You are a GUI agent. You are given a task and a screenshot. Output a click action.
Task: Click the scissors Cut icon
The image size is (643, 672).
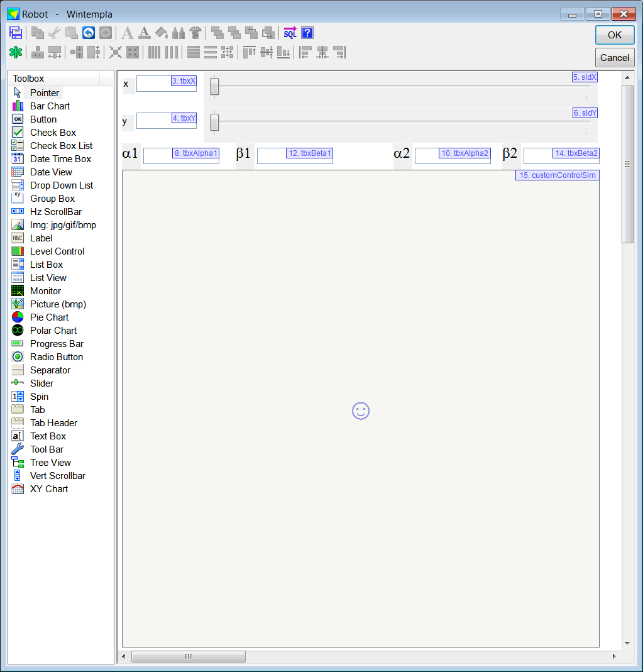[x=55, y=33]
